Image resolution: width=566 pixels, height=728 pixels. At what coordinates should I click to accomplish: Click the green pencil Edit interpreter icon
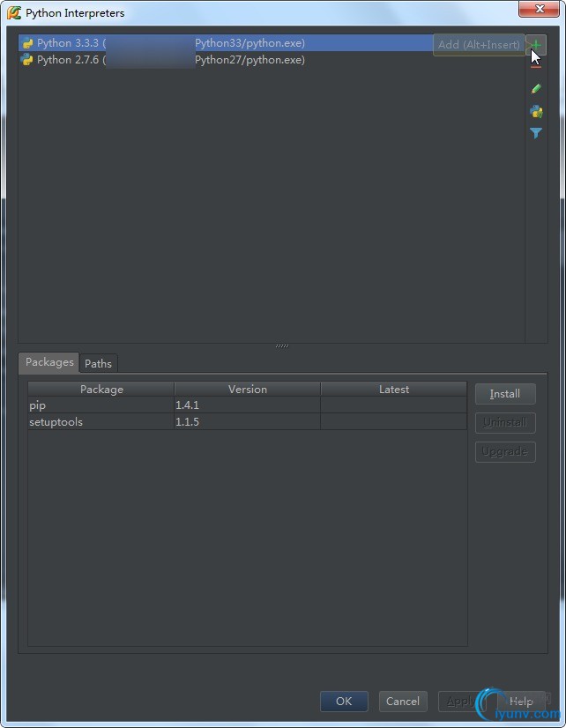(536, 89)
